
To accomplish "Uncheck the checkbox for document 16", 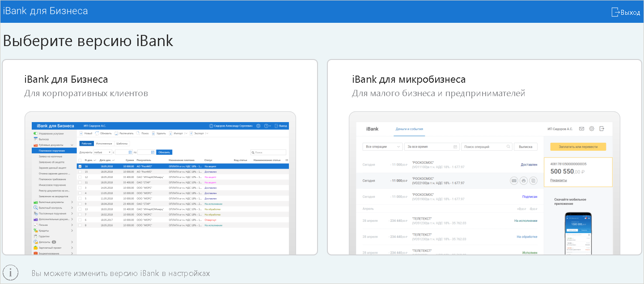I will click(80, 166).
